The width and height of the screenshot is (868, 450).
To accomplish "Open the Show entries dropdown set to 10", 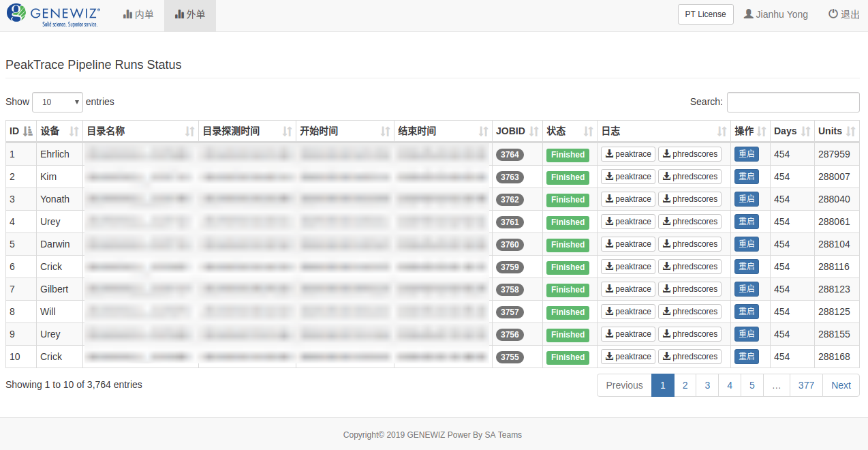I will coord(57,102).
